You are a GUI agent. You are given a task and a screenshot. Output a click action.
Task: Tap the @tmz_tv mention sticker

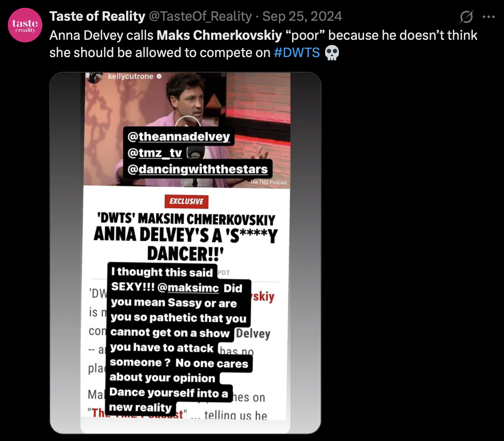[x=155, y=153]
